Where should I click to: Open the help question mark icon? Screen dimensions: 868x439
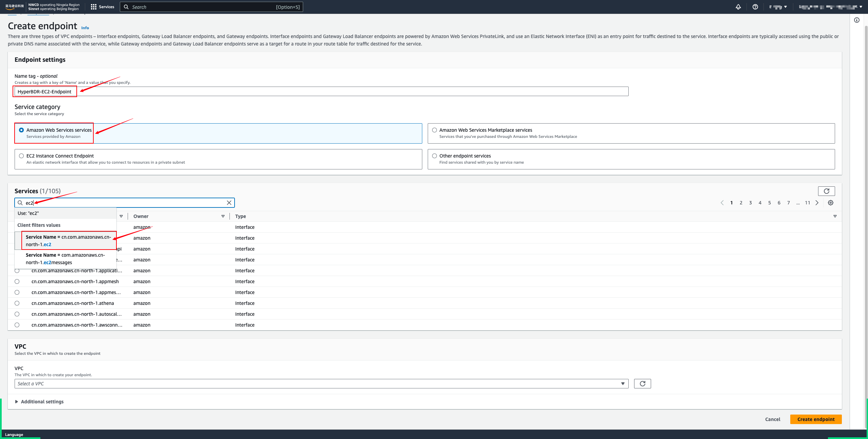[x=755, y=7]
